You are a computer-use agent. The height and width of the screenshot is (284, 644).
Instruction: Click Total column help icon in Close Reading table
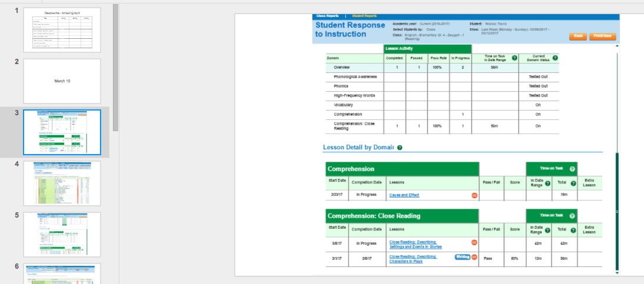coord(573,230)
